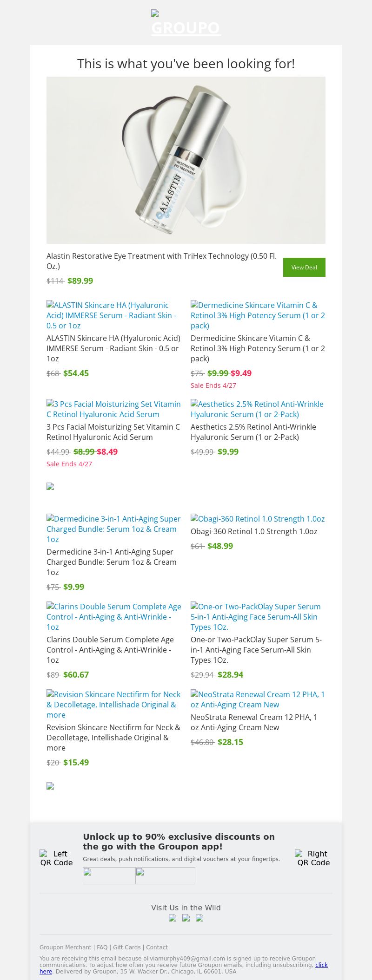Click the first social icon under Visit Us
The height and width of the screenshot is (980, 372).
coord(173,918)
